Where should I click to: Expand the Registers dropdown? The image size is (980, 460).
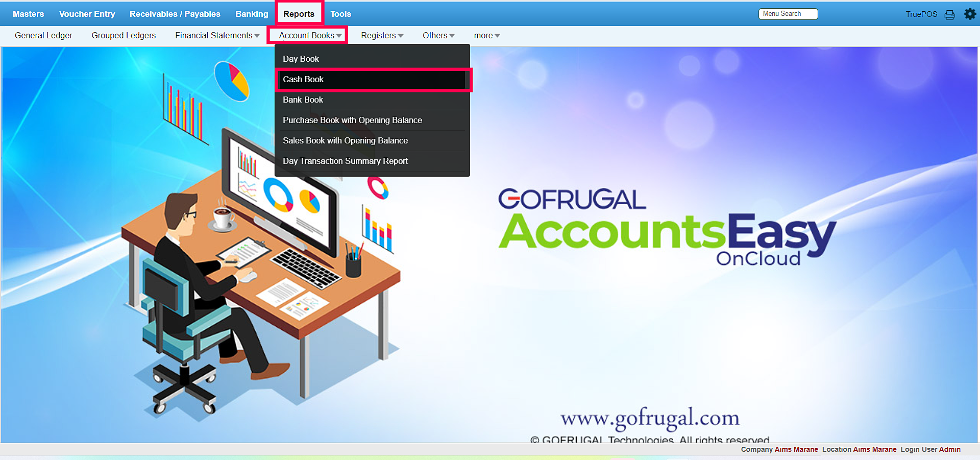click(x=382, y=35)
